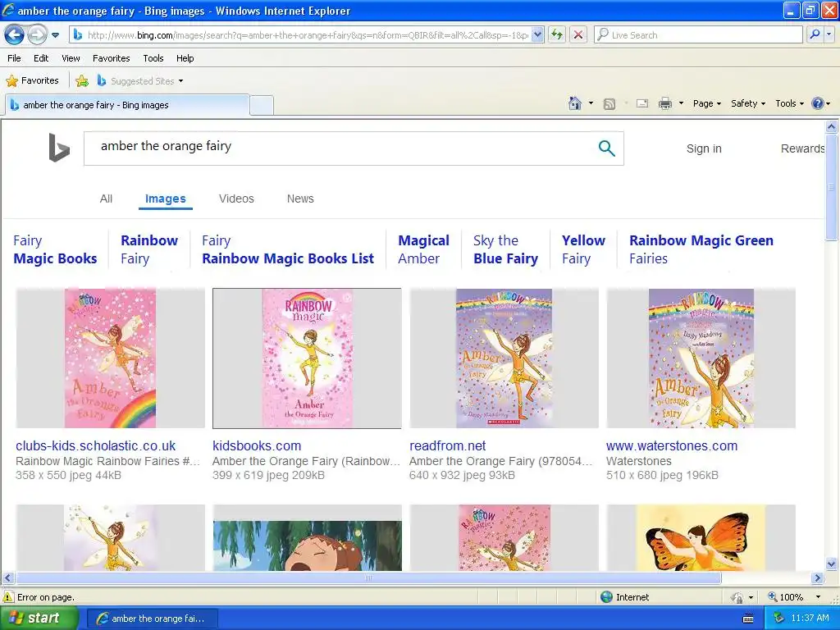Click the Sign in link
The height and width of the screenshot is (630, 840).
click(x=704, y=148)
